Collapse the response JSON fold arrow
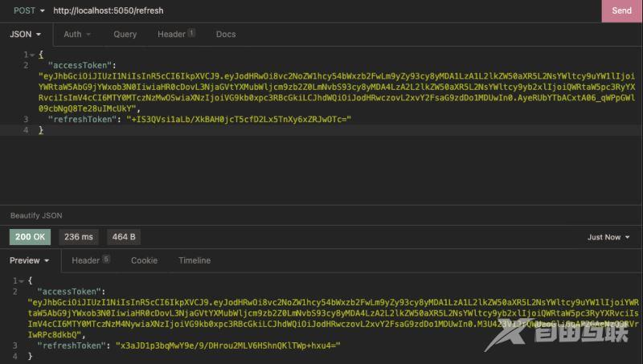Image resolution: width=643 pixels, height=364 pixels. pyautogui.click(x=22, y=281)
